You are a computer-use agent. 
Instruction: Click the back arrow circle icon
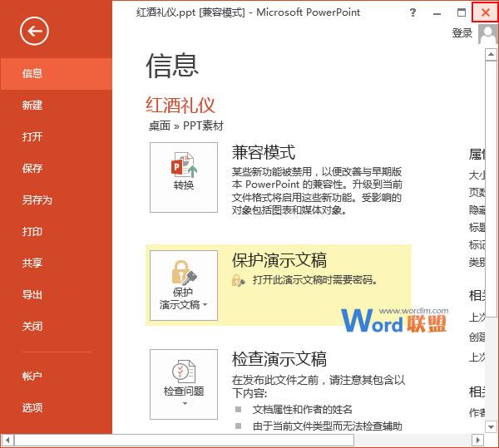[x=34, y=31]
